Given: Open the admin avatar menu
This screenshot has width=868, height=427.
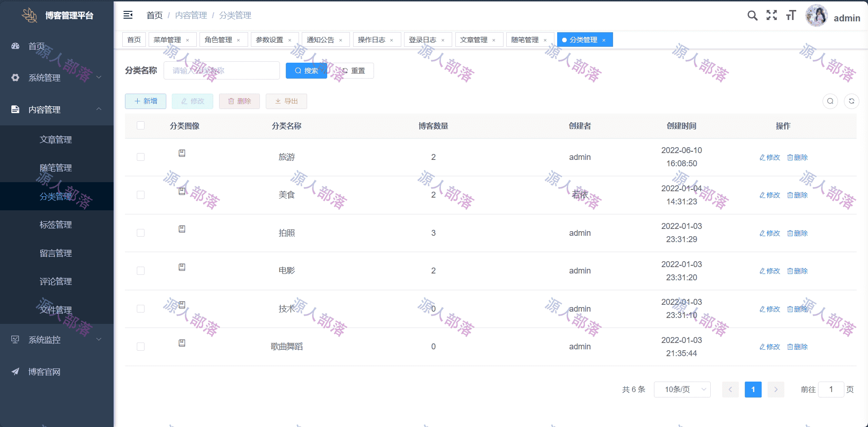Looking at the screenshot, I should (x=817, y=16).
